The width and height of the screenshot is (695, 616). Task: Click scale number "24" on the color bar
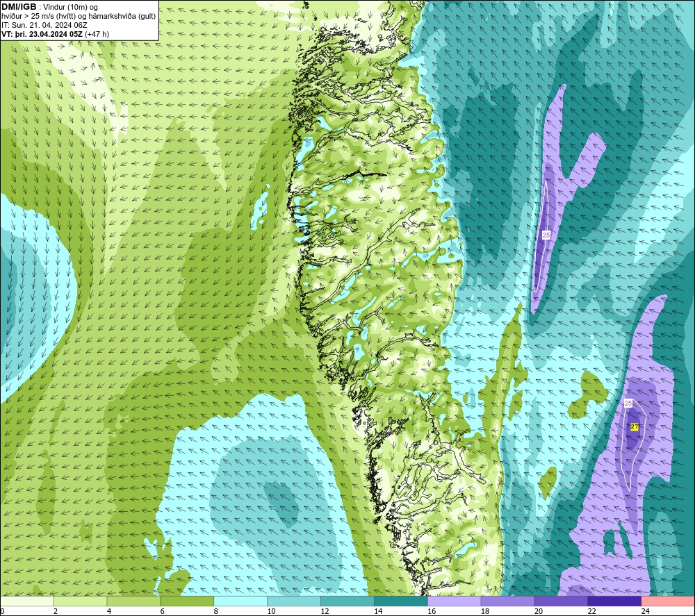click(x=646, y=611)
